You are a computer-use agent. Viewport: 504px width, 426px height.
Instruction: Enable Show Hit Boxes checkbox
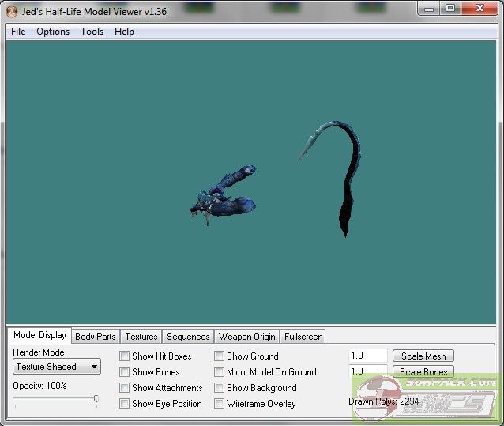(124, 356)
